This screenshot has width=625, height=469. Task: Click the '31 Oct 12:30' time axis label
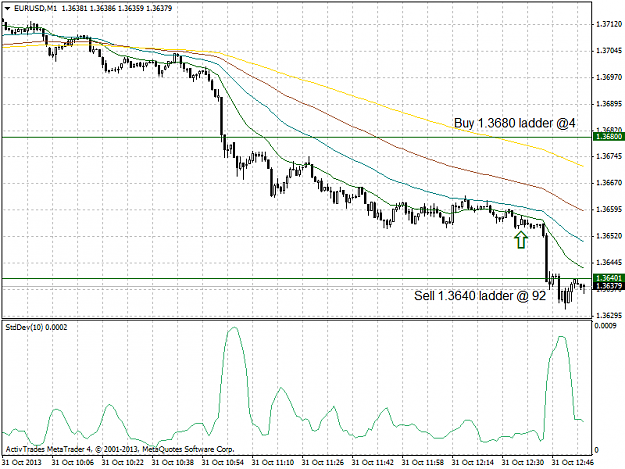pos(523,462)
